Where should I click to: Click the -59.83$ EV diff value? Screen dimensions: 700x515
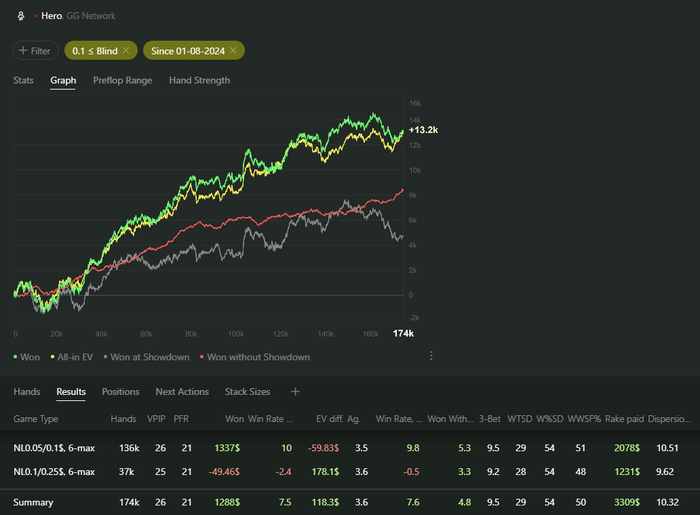323,448
